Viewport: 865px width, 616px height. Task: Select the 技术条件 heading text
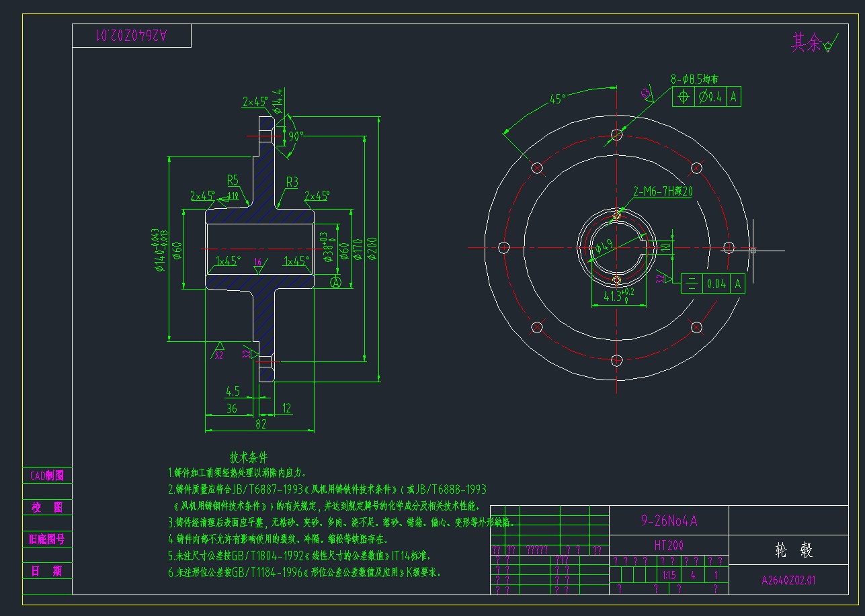point(249,457)
